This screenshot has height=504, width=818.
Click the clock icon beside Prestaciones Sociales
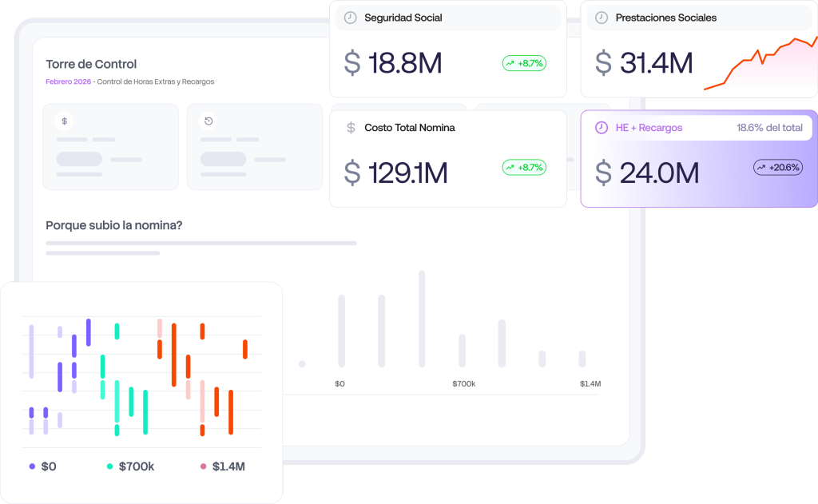[602, 18]
